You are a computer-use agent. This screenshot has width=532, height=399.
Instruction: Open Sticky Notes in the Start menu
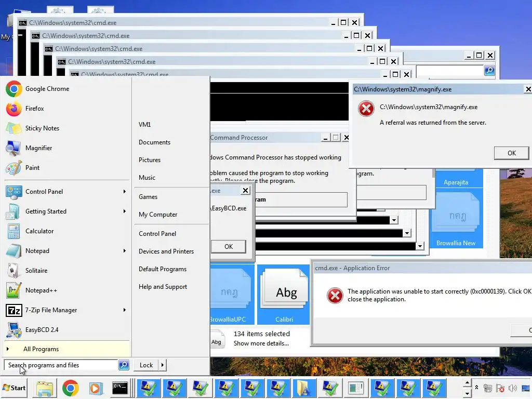click(x=67, y=128)
